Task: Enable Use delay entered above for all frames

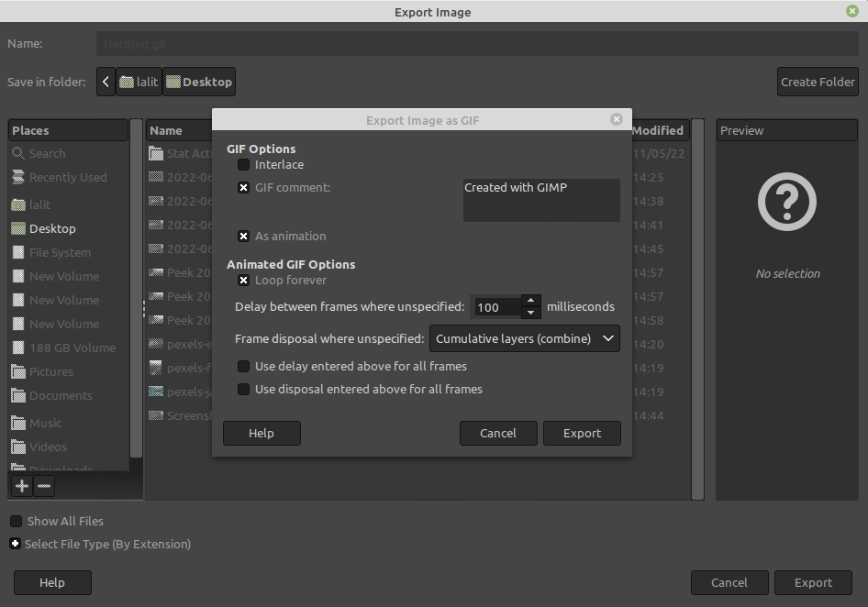Action: (x=243, y=366)
